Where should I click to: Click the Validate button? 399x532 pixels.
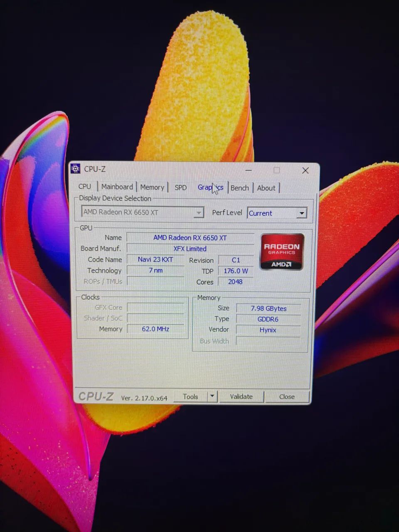click(x=241, y=397)
